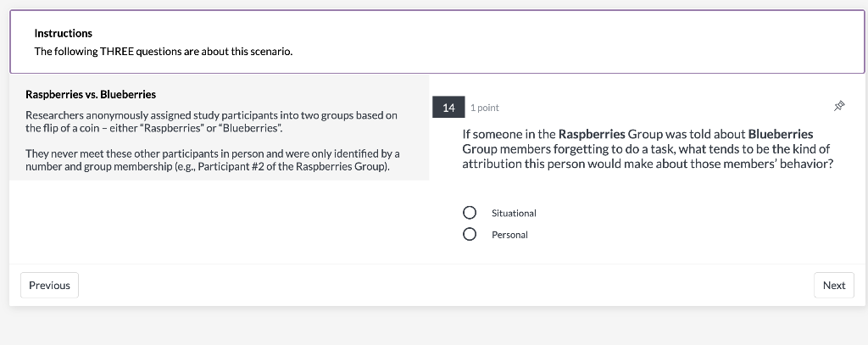This screenshot has height=345, width=868.
Task: Click the Instructions heading
Action: (64, 33)
